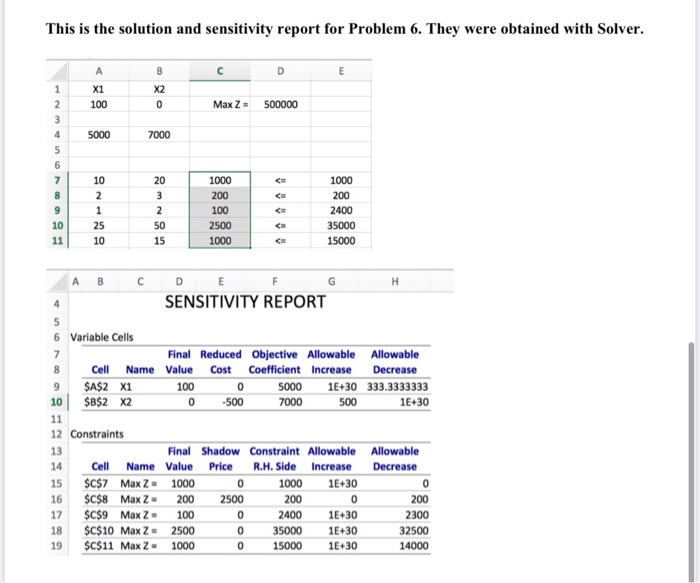Click the 'Constraints' section label
700x583 pixels.
(96, 434)
